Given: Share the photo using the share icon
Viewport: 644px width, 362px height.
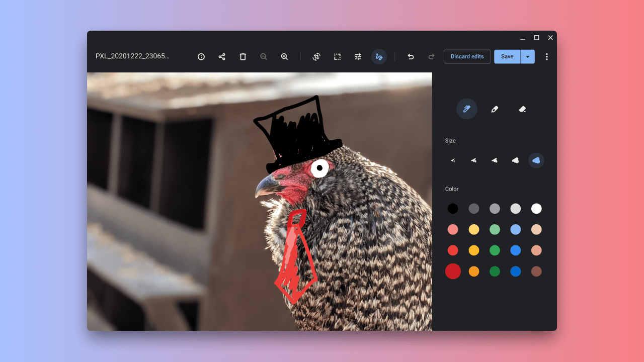Looking at the screenshot, I should [222, 57].
